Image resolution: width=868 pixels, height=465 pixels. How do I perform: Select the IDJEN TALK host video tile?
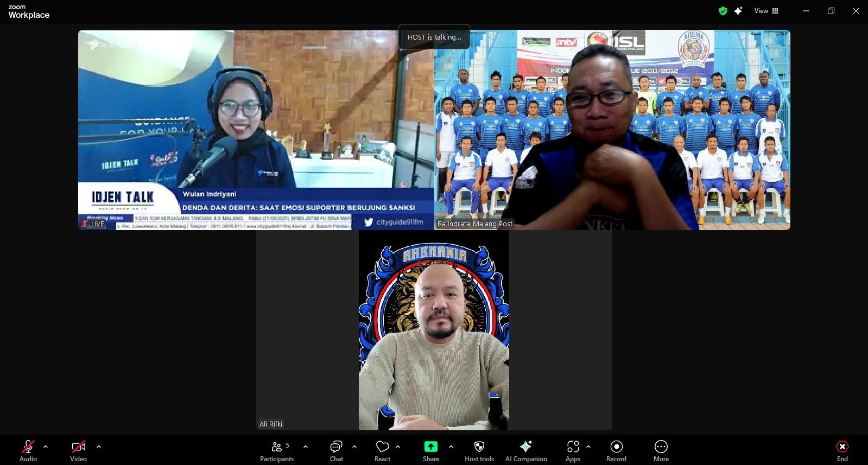click(256, 130)
